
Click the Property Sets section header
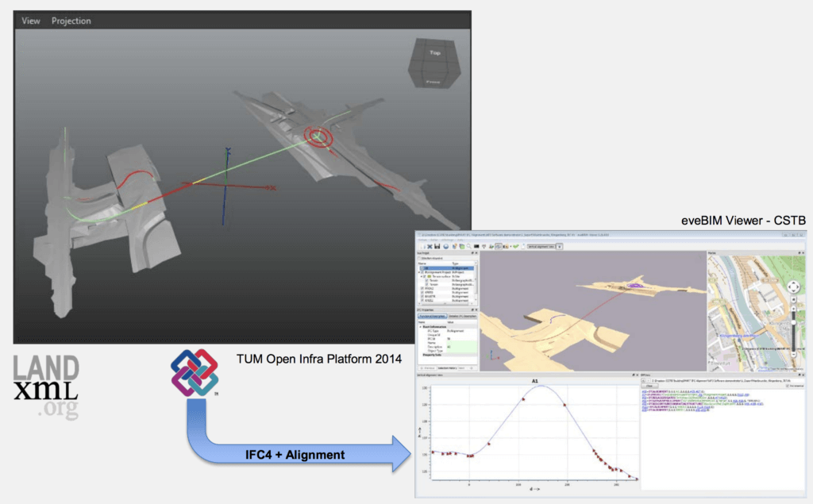[x=448, y=356]
